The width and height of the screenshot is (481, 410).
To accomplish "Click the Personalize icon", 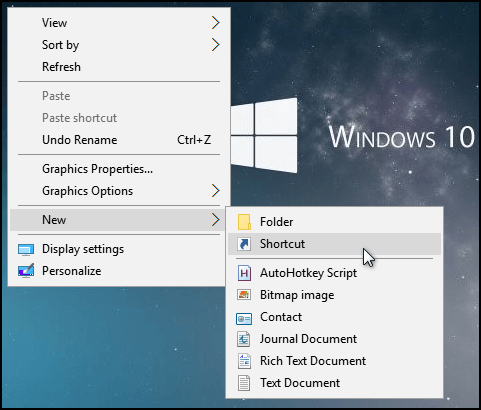I will coord(26,271).
